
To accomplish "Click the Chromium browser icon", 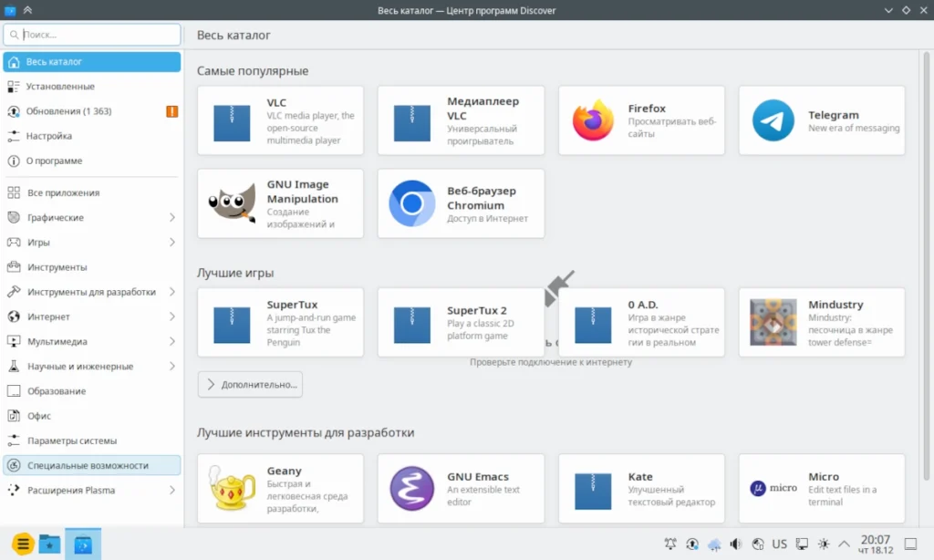I will pyautogui.click(x=411, y=203).
